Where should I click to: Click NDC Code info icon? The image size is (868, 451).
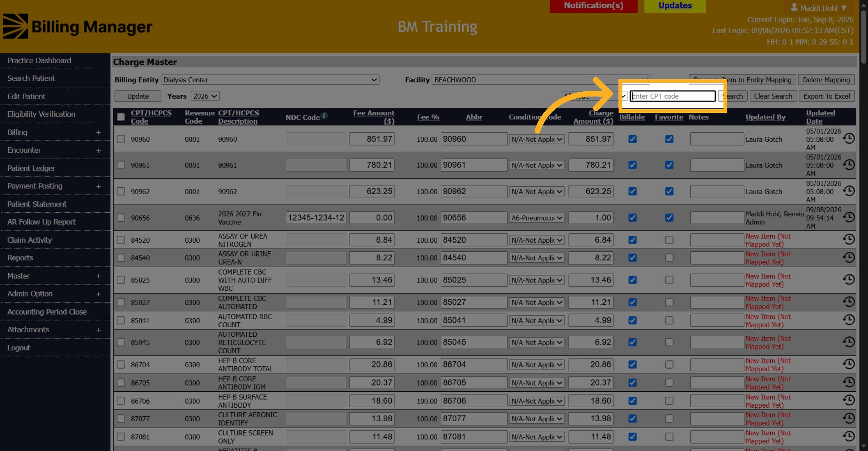pyautogui.click(x=324, y=116)
